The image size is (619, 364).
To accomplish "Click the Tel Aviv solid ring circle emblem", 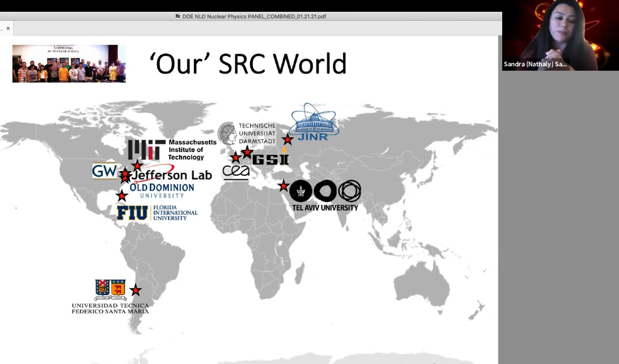I will [325, 191].
